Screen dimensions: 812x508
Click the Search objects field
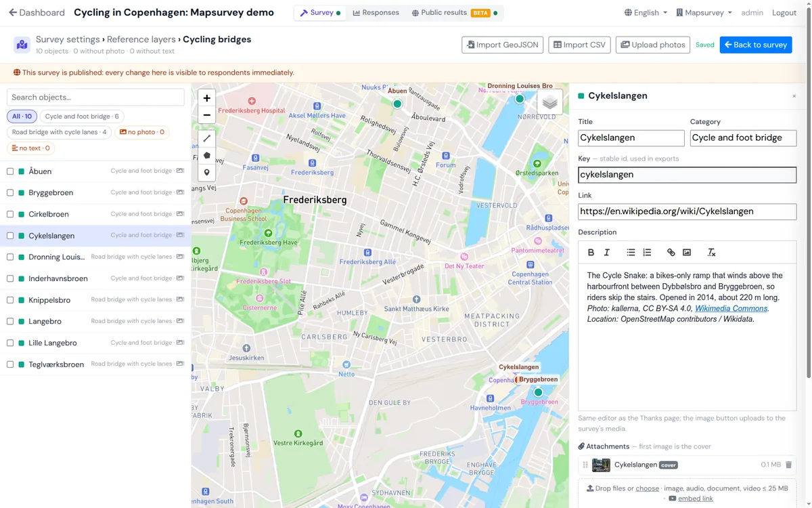95,98
